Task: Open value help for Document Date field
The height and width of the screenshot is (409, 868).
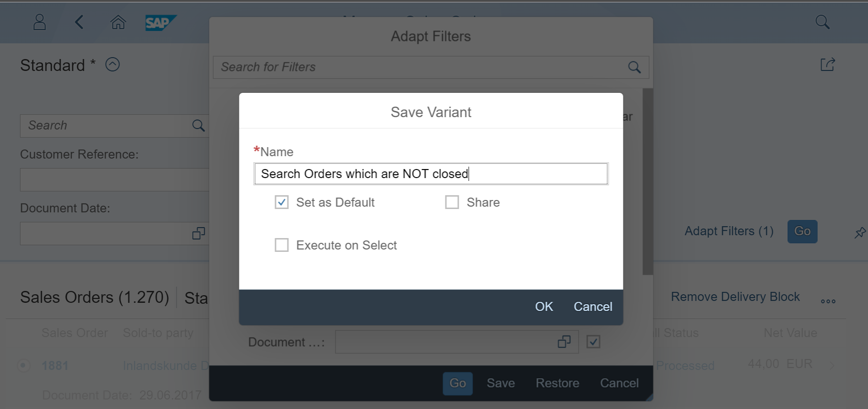Action: [x=198, y=233]
